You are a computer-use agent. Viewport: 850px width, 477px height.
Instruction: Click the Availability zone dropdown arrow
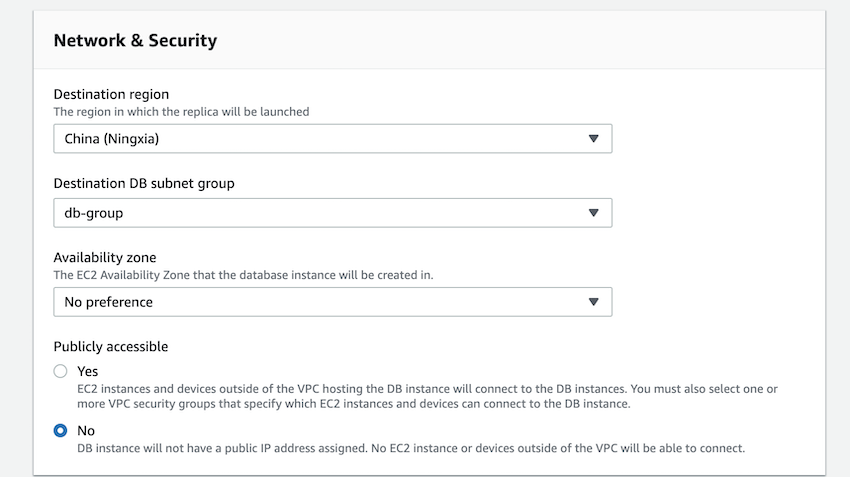tap(593, 302)
